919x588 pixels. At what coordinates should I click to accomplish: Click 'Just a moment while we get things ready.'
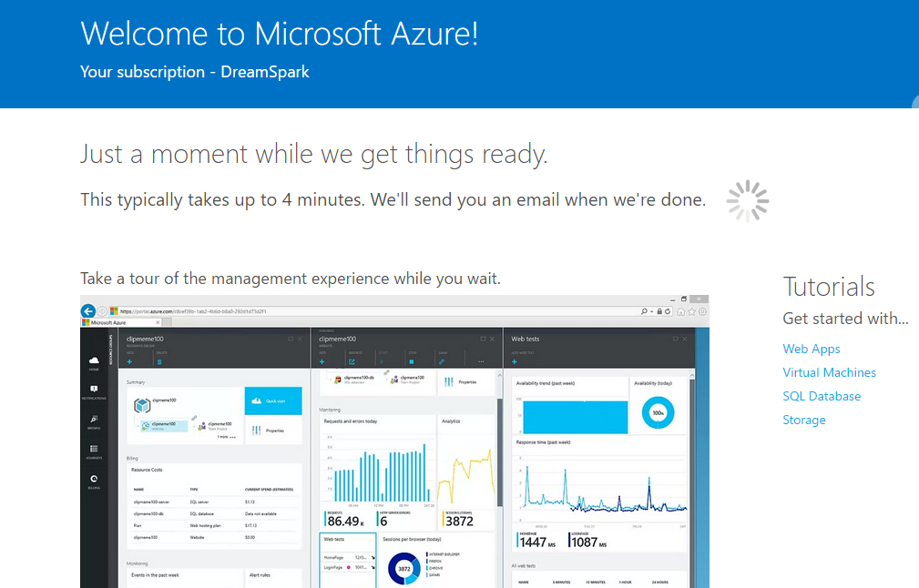click(x=313, y=155)
